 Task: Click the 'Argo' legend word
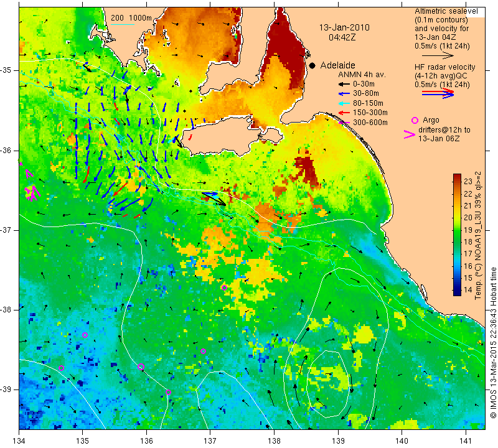pyautogui.click(x=431, y=120)
